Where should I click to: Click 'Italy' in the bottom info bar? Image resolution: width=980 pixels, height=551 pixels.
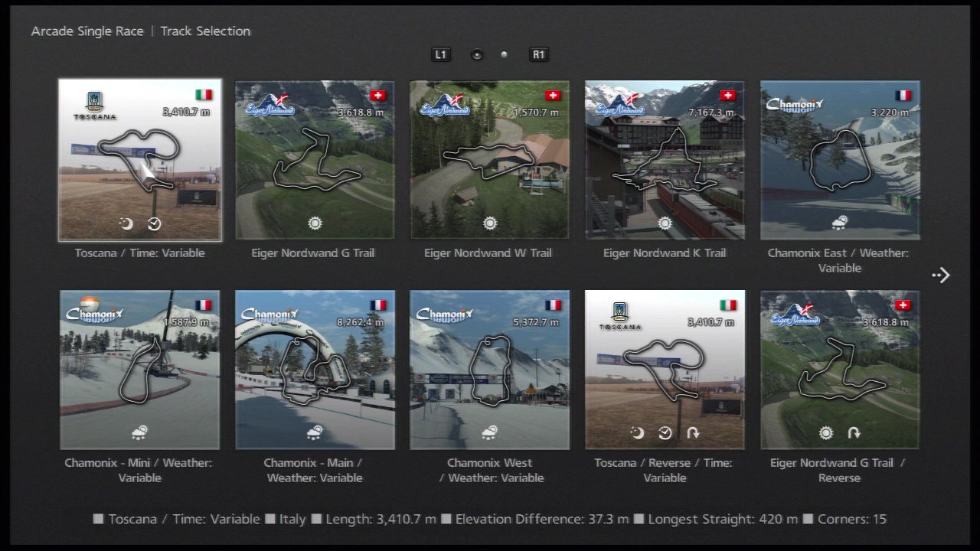292,519
